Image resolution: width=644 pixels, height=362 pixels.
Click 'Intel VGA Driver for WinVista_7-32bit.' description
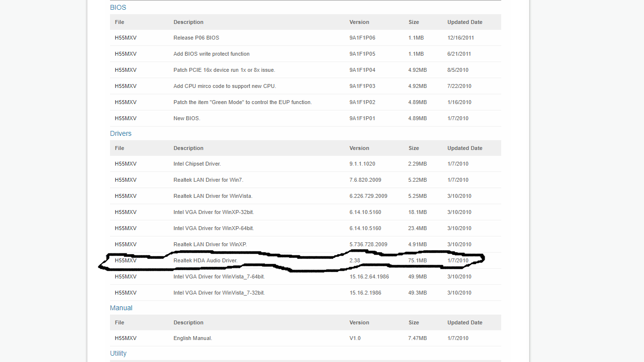coord(219,293)
